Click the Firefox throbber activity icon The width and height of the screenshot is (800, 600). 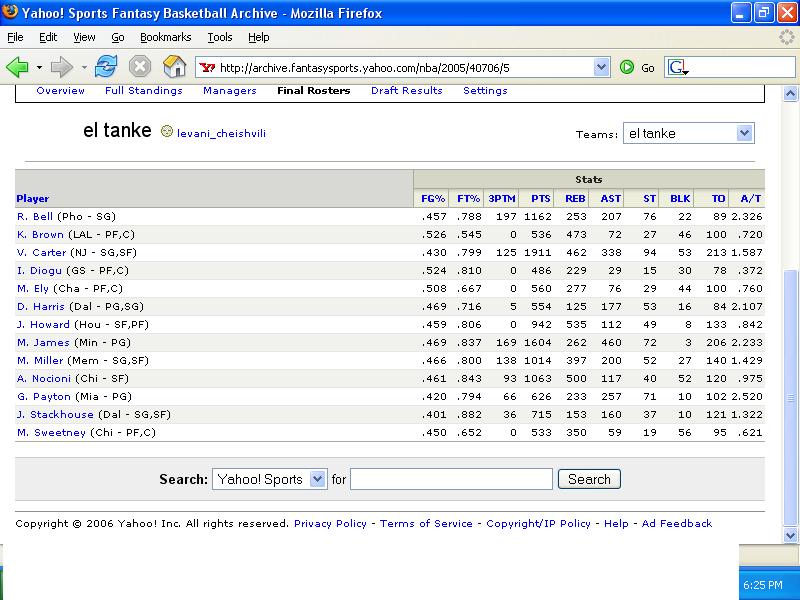click(787, 37)
